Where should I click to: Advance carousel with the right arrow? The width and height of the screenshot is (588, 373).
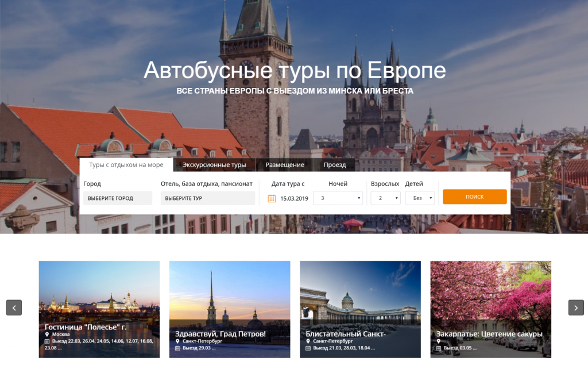[x=576, y=307]
